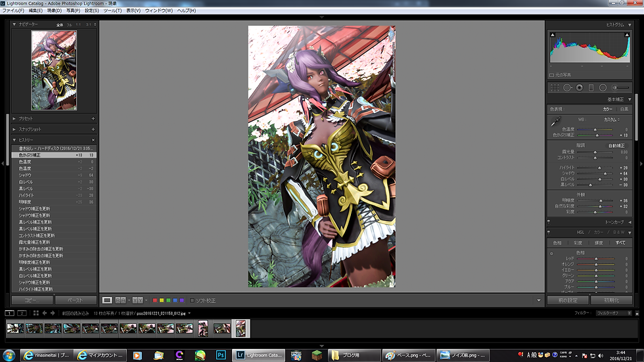This screenshot has width=644, height=362.
Task: Click the Exposure slider handle
Action: pyautogui.click(x=595, y=152)
